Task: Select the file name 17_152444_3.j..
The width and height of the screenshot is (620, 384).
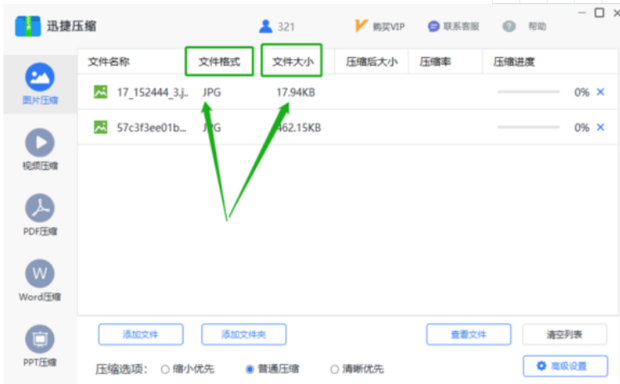Action: pyautogui.click(x=153, y=93)
